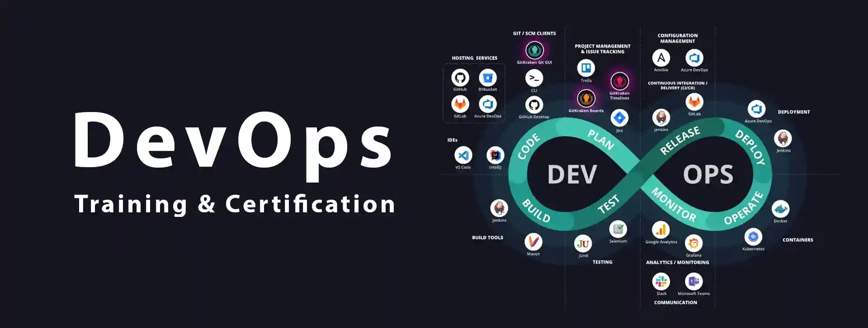Image resolution: width=868 pixels, height=328 pixels.
Task: Select the JUnit icon
Action: (x=583, y=244)
